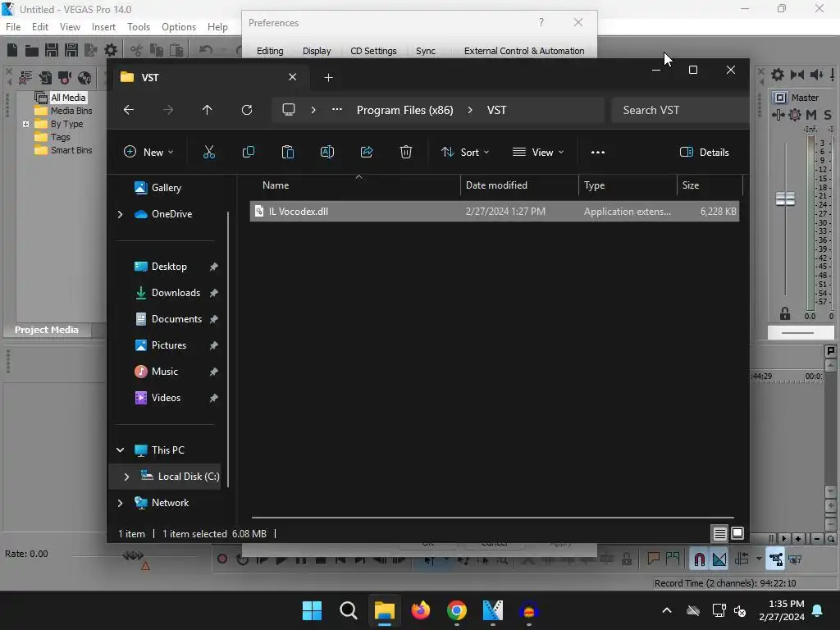The image size is (840, 630).
Task: Go back with the Explorer back arrow
Action: 129,110
